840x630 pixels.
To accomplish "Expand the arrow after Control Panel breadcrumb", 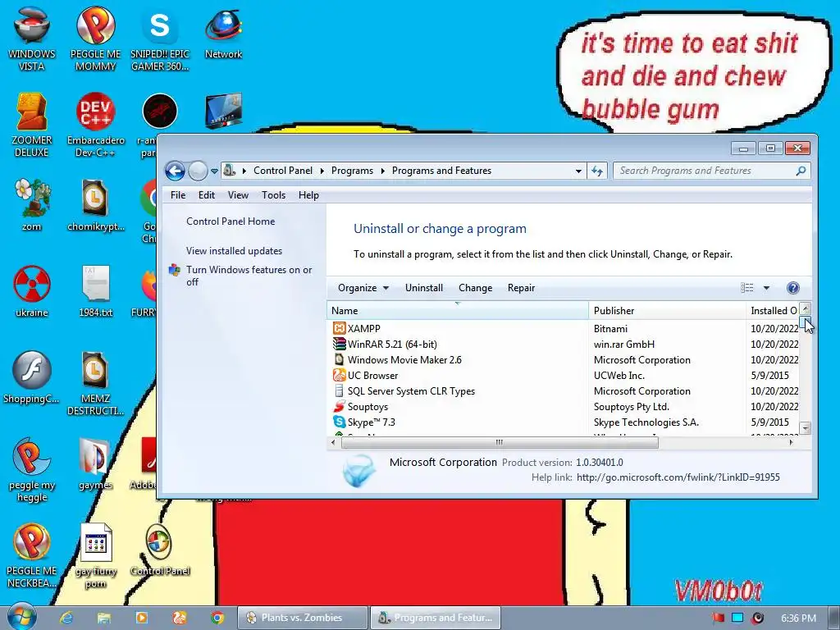I will click(322, 171).
